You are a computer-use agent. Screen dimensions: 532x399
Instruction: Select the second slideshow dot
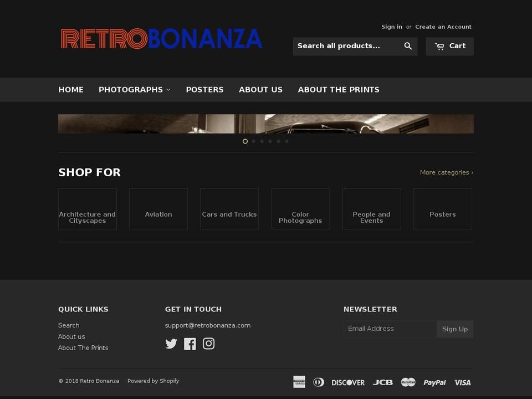pos(253,141)
